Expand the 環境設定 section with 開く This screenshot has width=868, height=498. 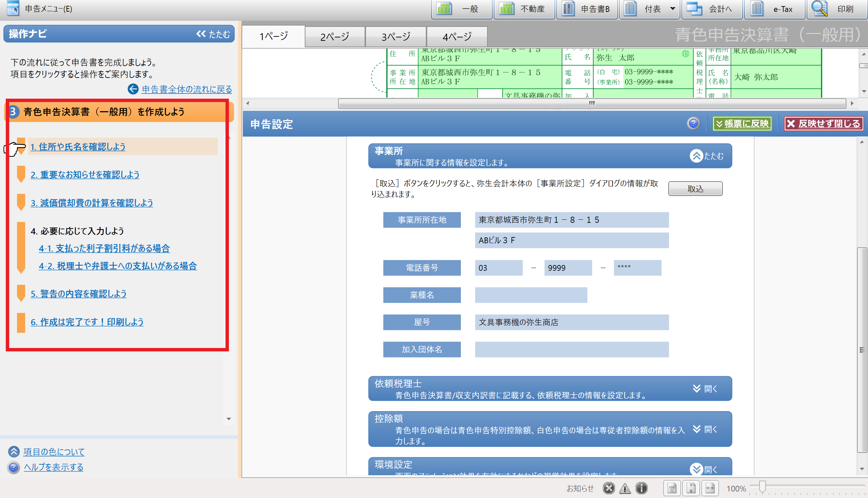coord(704,469)
